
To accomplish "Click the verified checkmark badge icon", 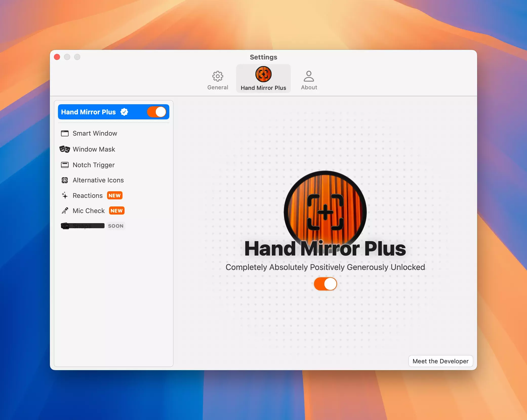I will point(124,112).
